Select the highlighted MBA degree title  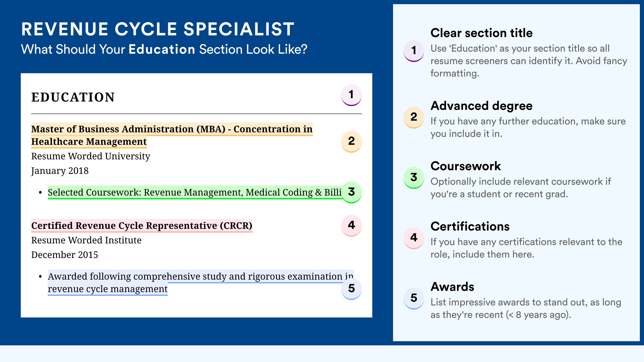[x=172, y=135]
